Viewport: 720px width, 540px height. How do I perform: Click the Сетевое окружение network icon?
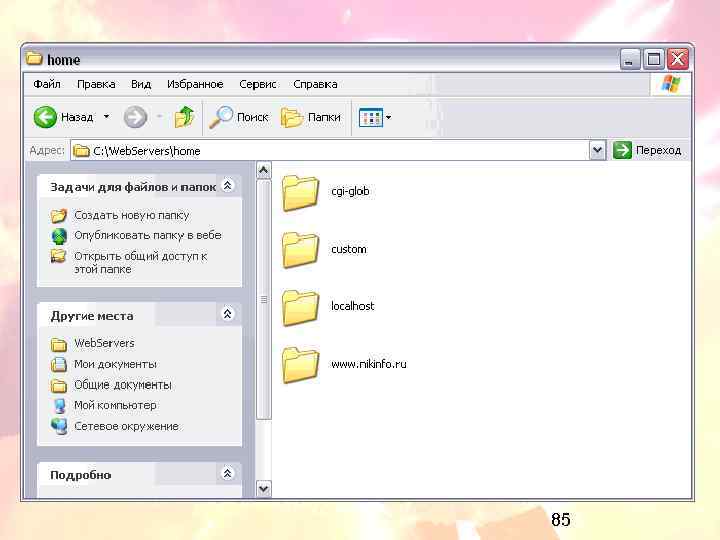click(59, 427)
